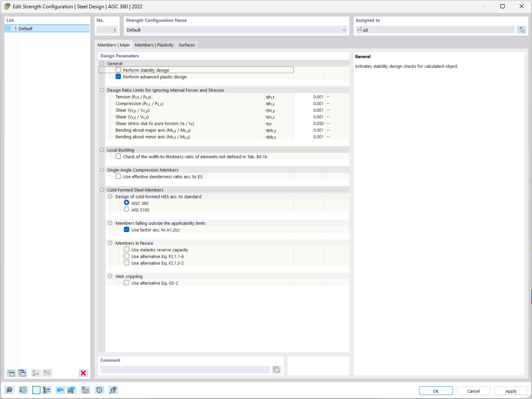
Task: Open the formula editor fx icon
Action: click(113, 390)
